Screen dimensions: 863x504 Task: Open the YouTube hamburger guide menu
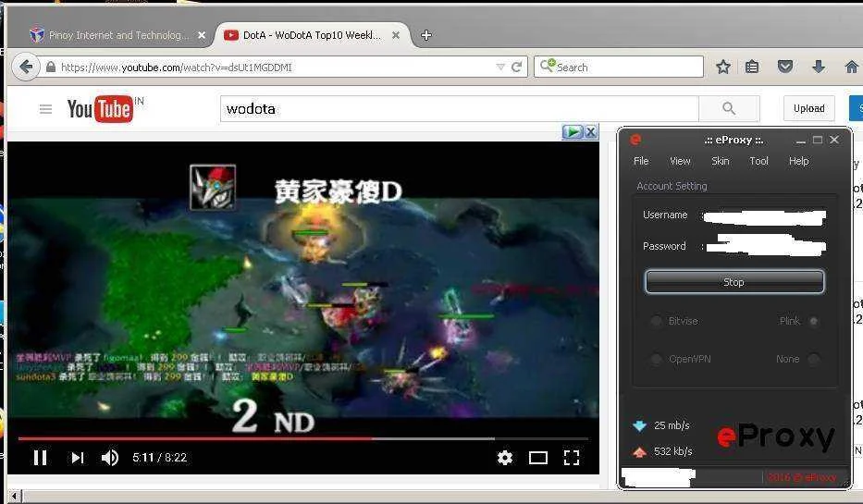(x=45, y=109)
